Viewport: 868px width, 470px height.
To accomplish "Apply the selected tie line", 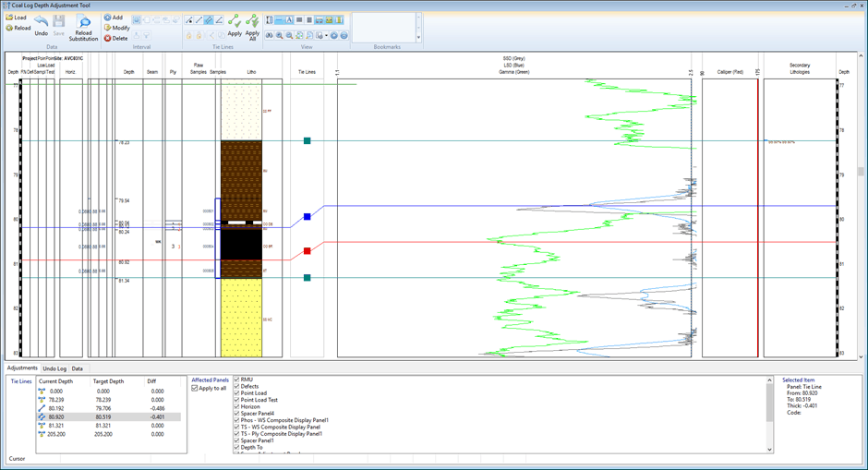I will tap(235, 24).
